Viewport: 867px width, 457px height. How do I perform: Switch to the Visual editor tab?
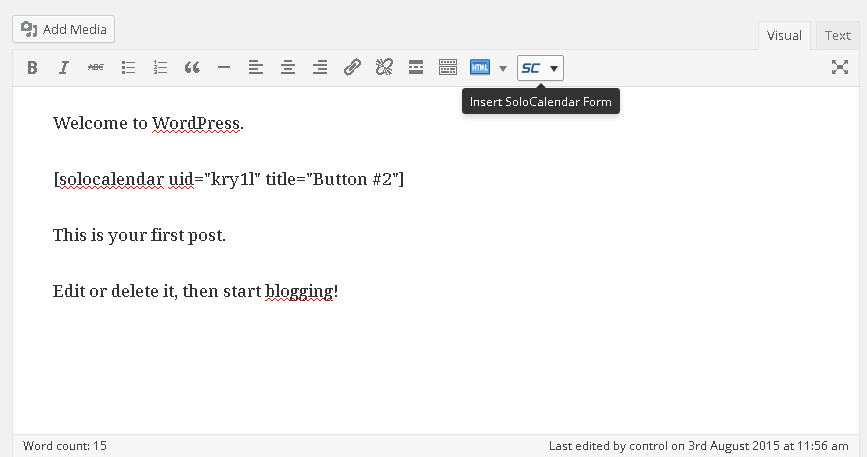784,36
